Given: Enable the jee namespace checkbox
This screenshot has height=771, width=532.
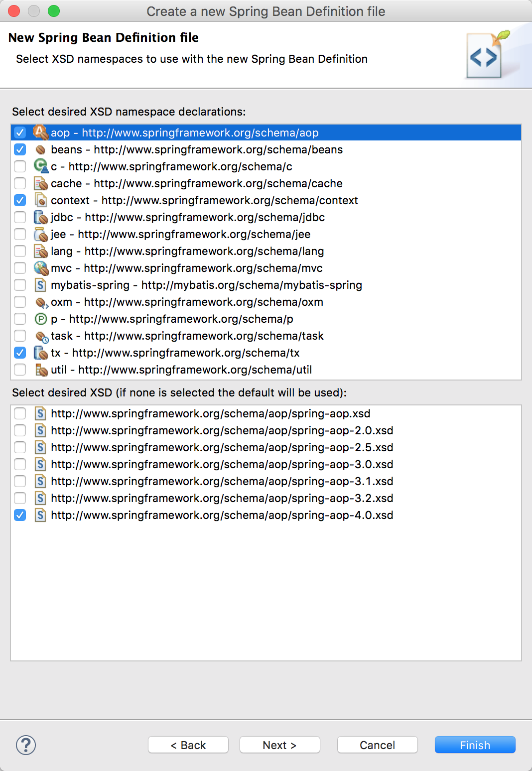Looking at the screenshot, I should click(20, 234).
